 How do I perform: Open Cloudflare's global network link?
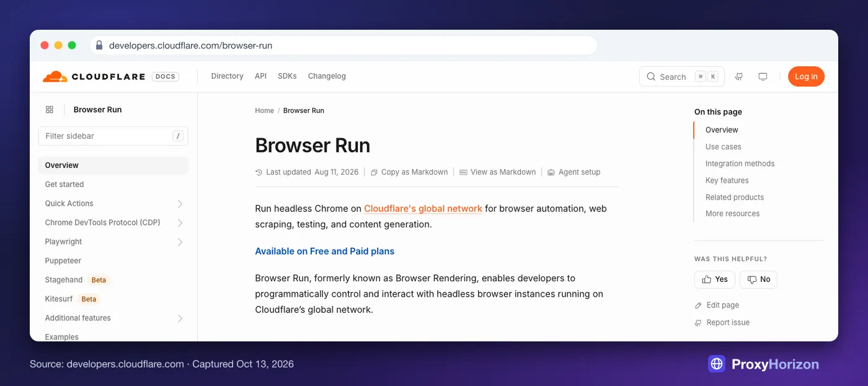point(423,209)
